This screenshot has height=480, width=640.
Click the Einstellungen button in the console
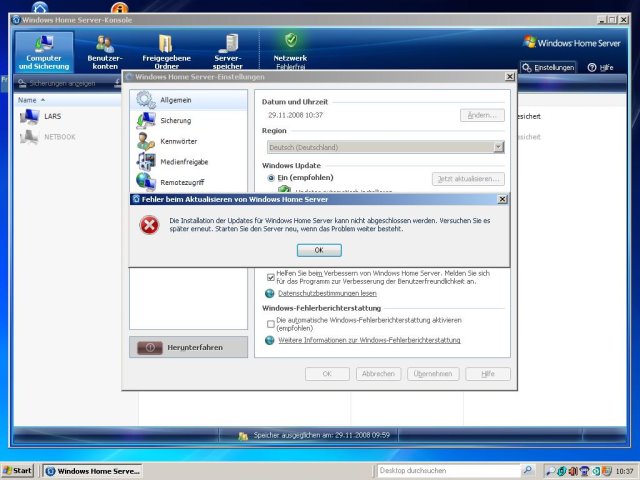pos(548,67)
